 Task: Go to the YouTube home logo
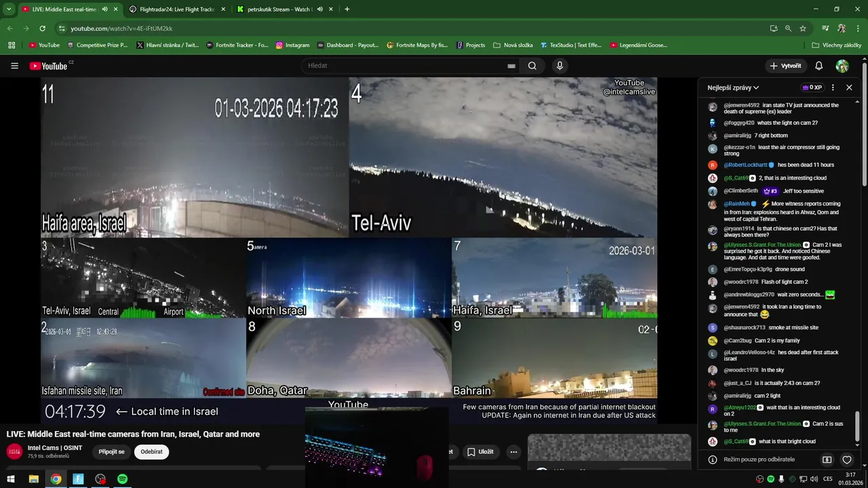coord(49,66)
